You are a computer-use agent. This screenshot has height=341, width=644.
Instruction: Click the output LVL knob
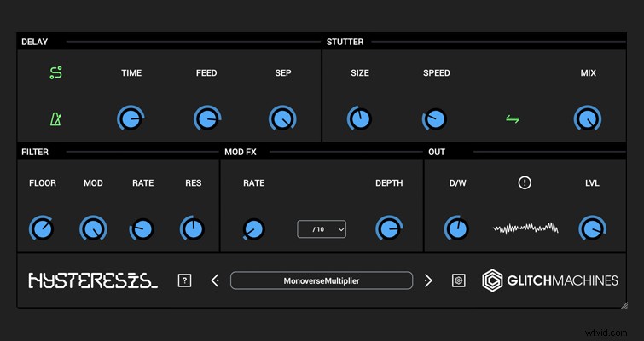(x=592, y=228)
